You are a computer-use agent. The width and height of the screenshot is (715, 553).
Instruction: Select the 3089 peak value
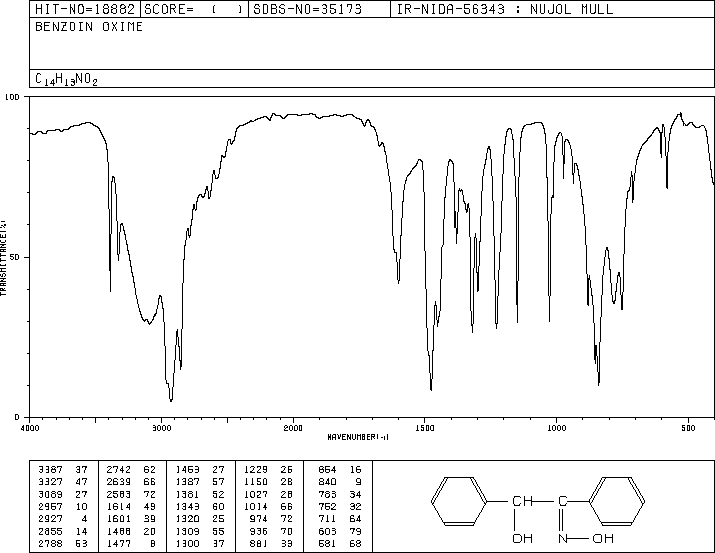50,494
